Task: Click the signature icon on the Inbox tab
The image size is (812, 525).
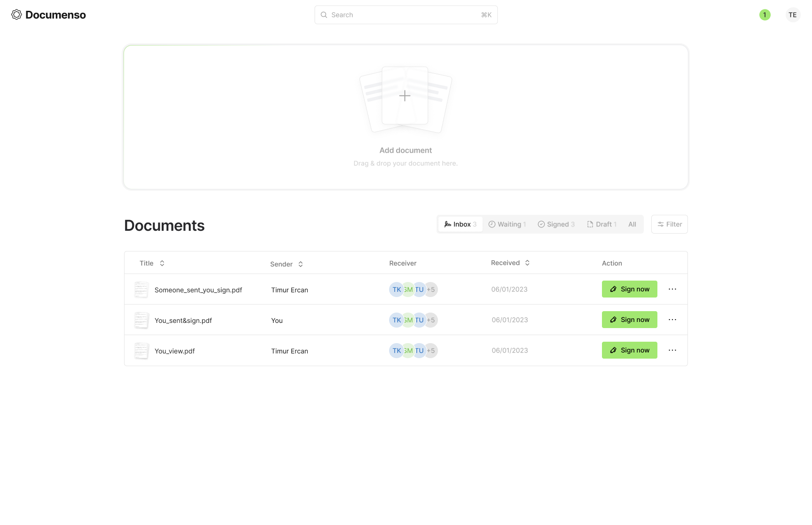Action: pos(447,224)
